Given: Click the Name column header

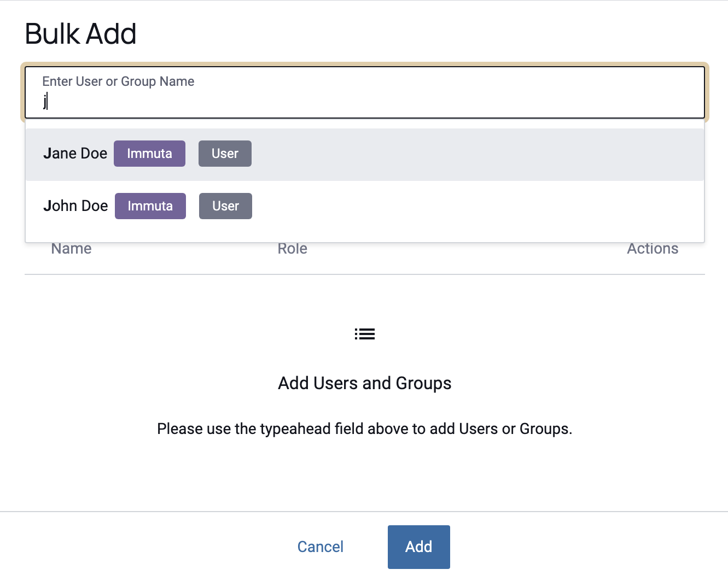Looking at the screenshot, I should [x=71, y=249].
